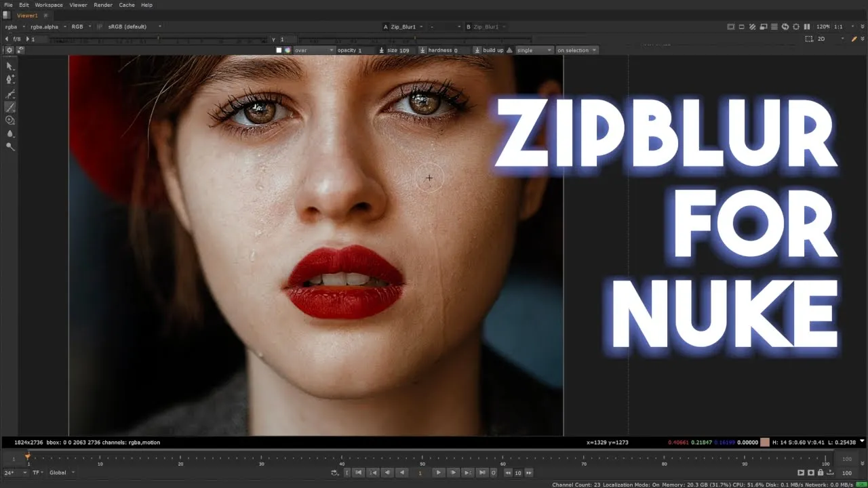The width and height of the screenshot is (868, 488).
Task: Click the icon beside settings gear
Action: pyautogui.click(x=20, y=50)
